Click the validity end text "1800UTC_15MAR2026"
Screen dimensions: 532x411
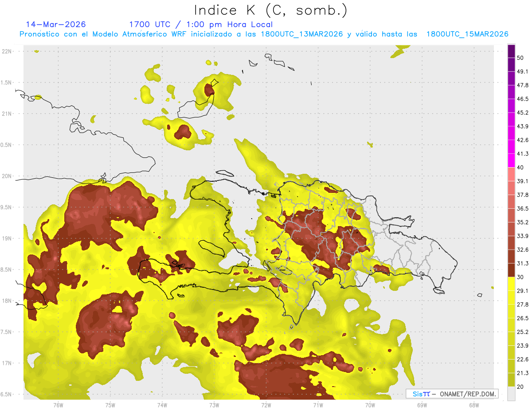[467, 34]
